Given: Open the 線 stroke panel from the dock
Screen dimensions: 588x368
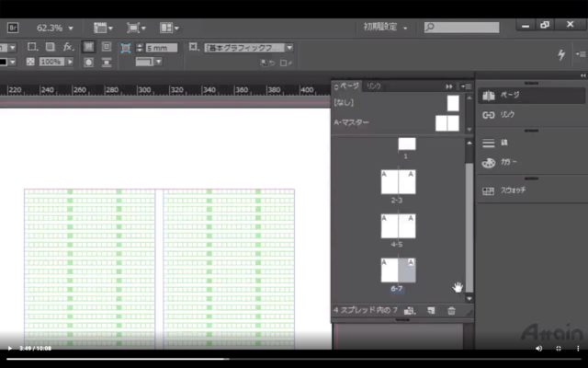Looking at the screenshot, I should click(531, 144).
